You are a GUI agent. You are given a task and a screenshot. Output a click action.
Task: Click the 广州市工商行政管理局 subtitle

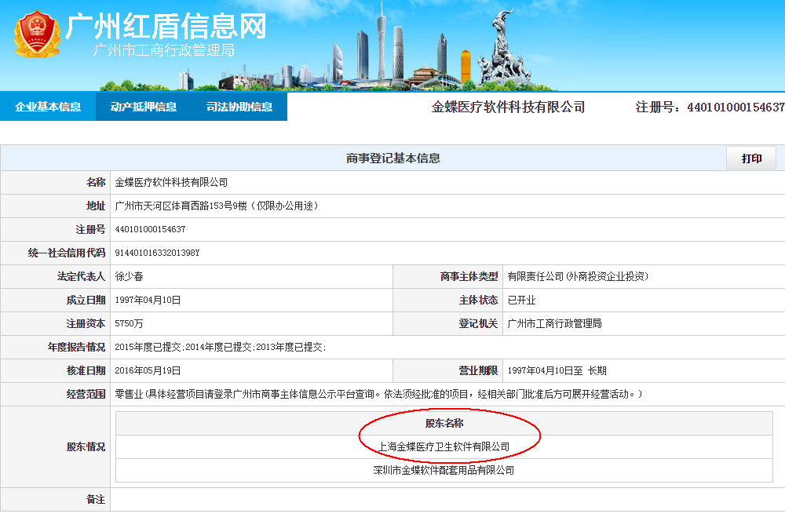click(x=164, y=50)
